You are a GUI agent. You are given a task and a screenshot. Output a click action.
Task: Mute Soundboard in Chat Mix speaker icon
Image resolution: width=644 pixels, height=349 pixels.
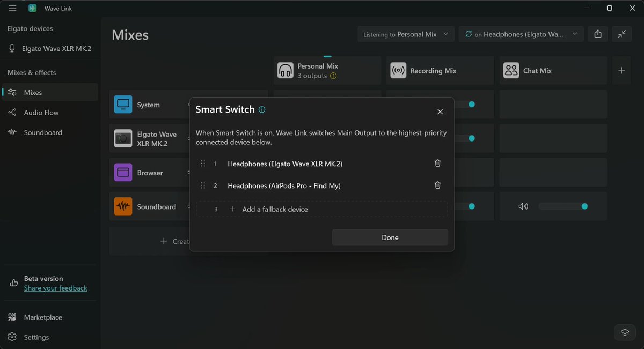[x=523, y=206]
